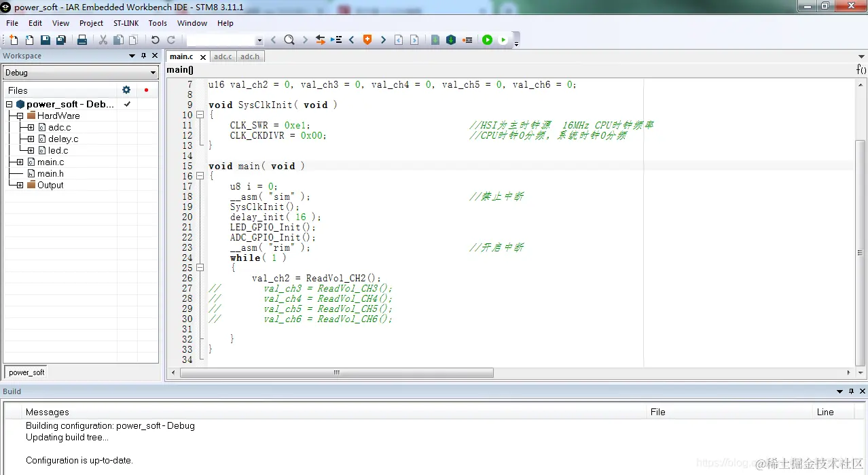The height and width of the screenshot is (475, 868).
Task: Click the Navigate Backward page icon
Action: [399, 40]
